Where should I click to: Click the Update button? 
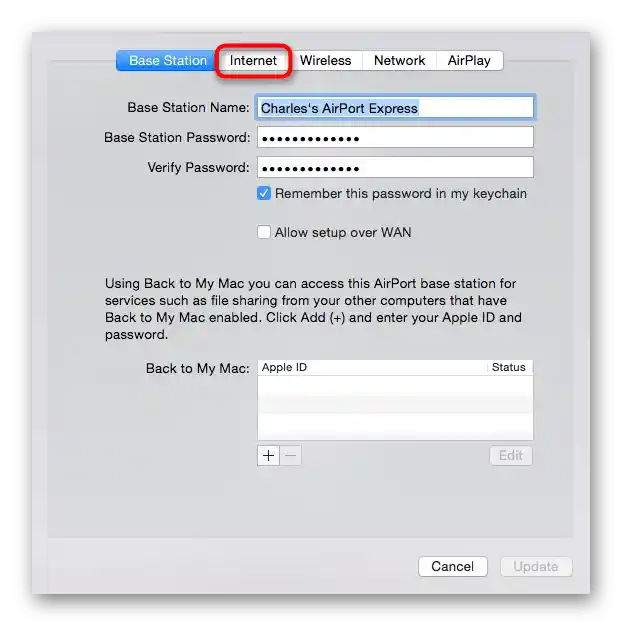[536, 567]
